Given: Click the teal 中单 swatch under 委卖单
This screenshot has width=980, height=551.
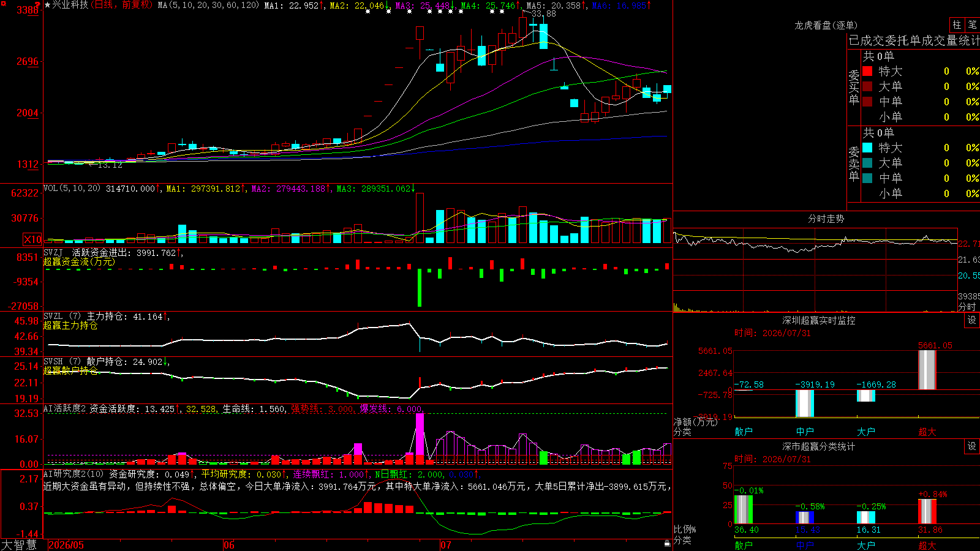Looking at the screenshot, I should (x=867, y=178).
